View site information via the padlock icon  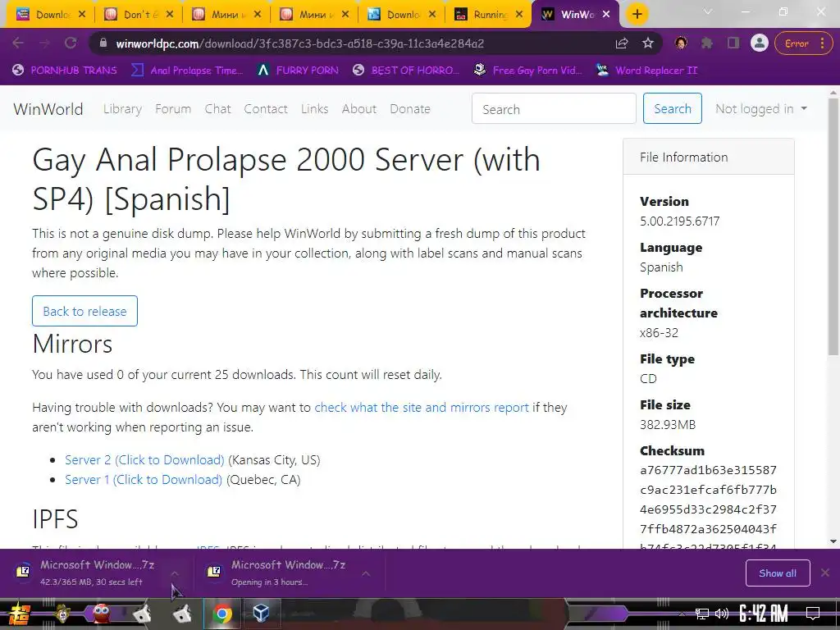click(x=103, y=43)
